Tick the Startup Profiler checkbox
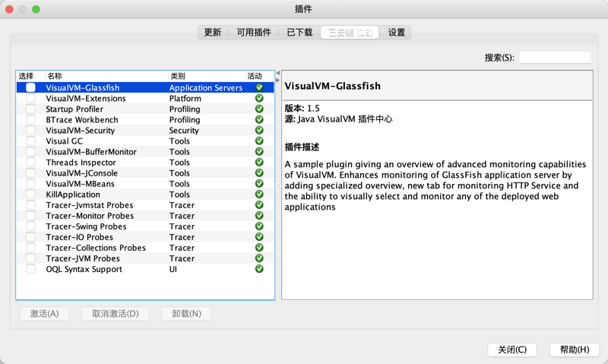Screen dimensions: 608x364 coord(30,109)
